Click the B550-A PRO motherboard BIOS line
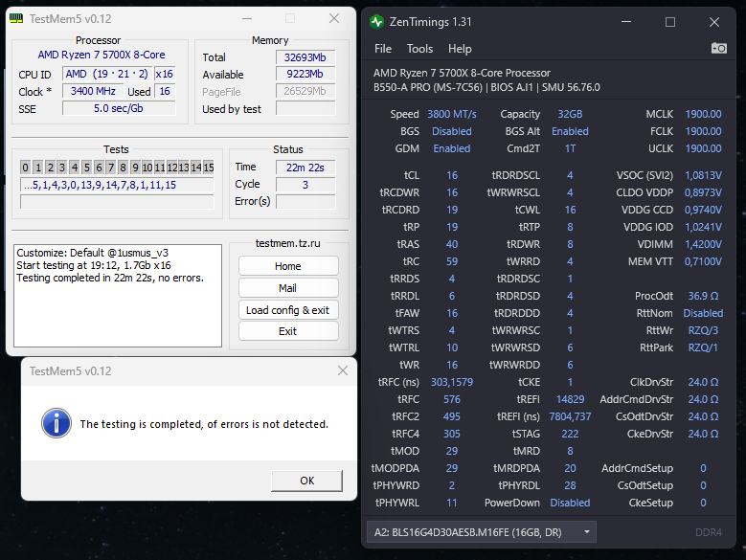Viewport: 746px width, 560px height. [486, 87]
